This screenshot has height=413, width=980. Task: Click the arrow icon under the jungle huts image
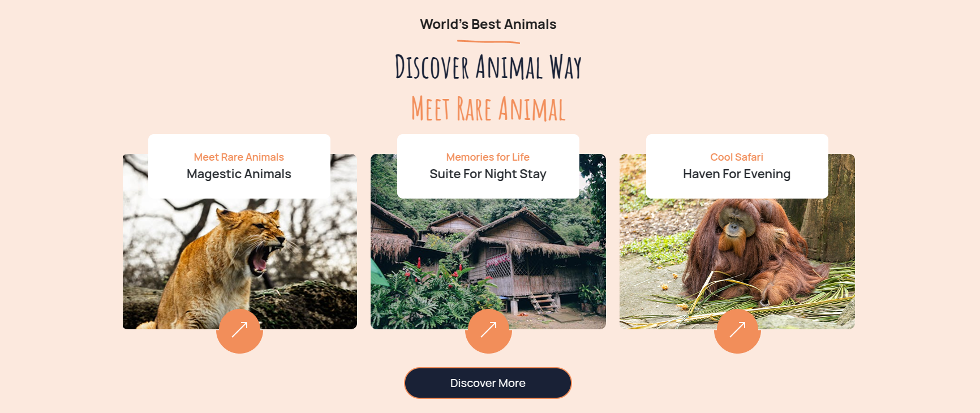(x=488, y=330)
